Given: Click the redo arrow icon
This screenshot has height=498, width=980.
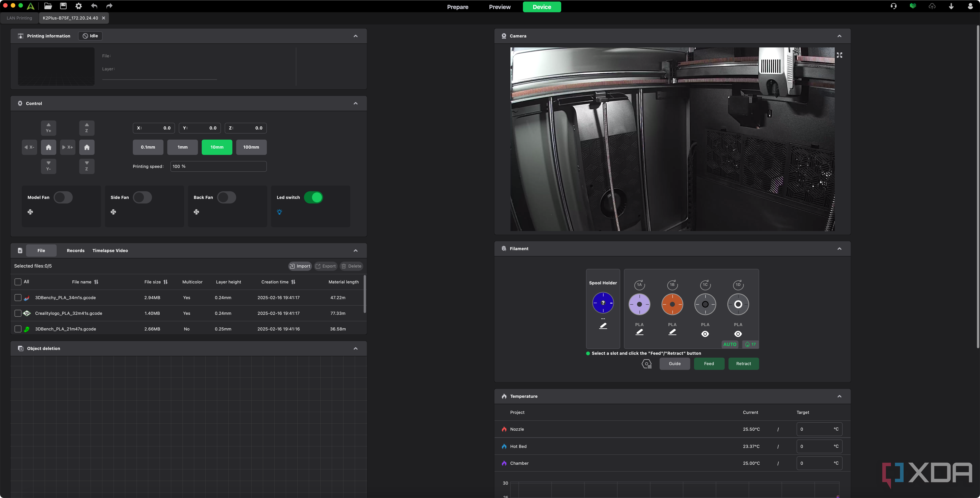Looking at the screenshot, I should point(109,6).
